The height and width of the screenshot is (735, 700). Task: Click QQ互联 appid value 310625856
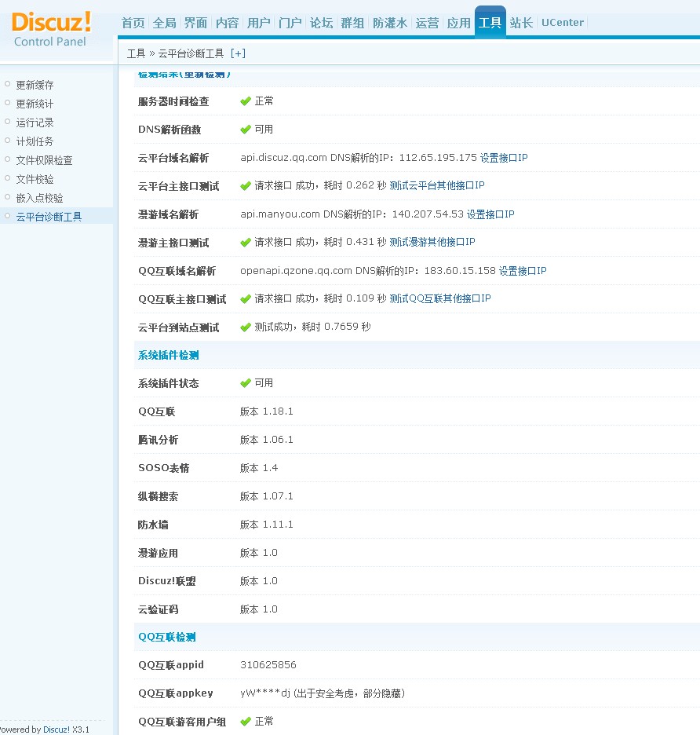click(268, 665)
